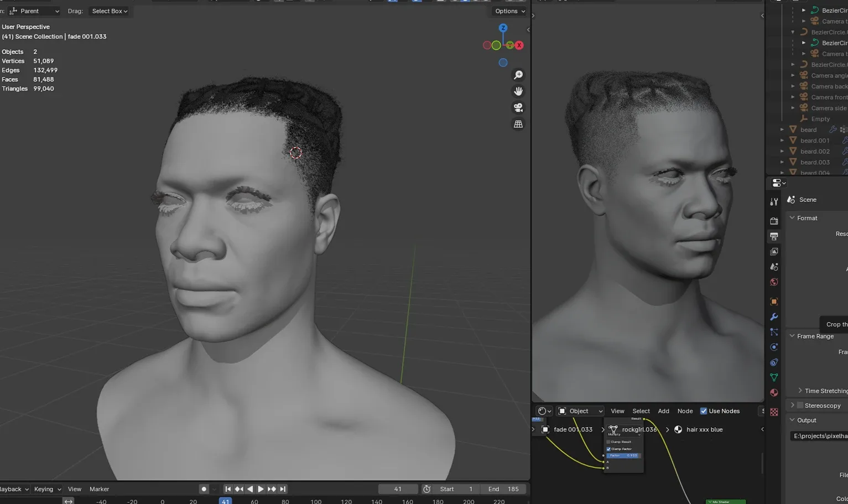Expand the Stereoscopy panel
Screen dimensions: 848x504
(x=792, y=406)
